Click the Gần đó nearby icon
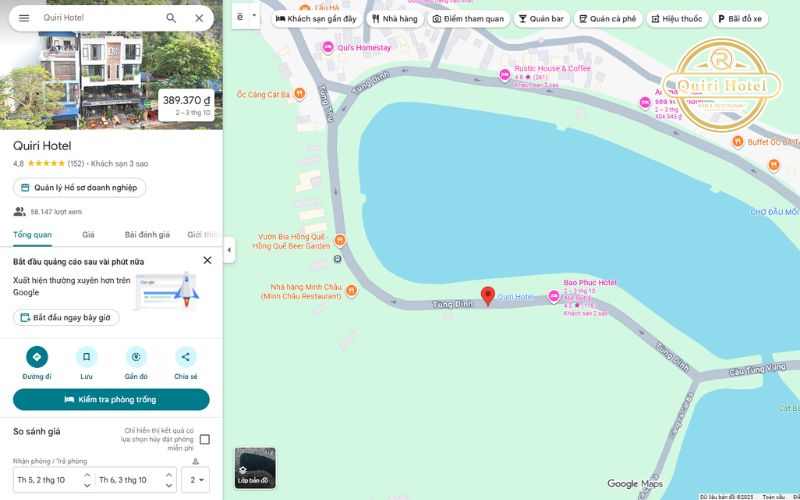Image resolution: width=800 pixels, height=500 pixels. (x=136, y=357)
